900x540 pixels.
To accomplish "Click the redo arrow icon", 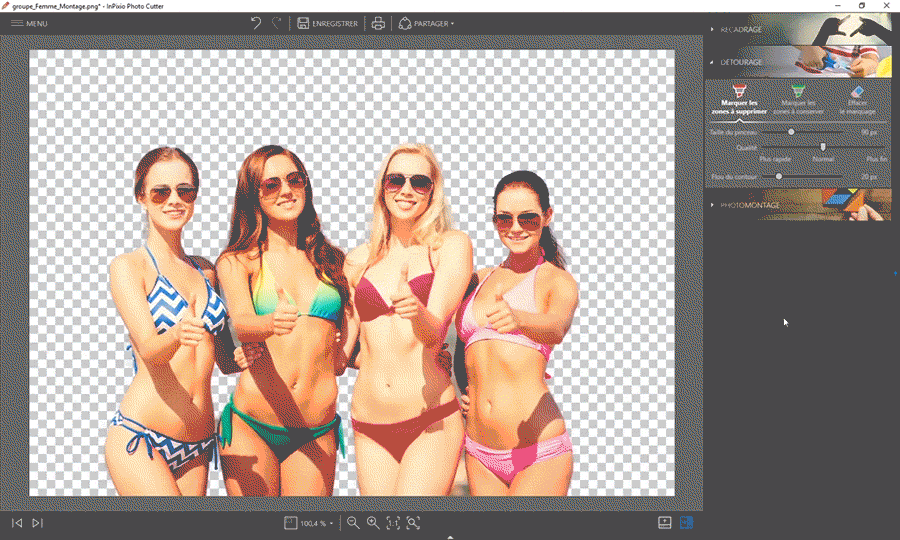I will click(x=277, y=23).
